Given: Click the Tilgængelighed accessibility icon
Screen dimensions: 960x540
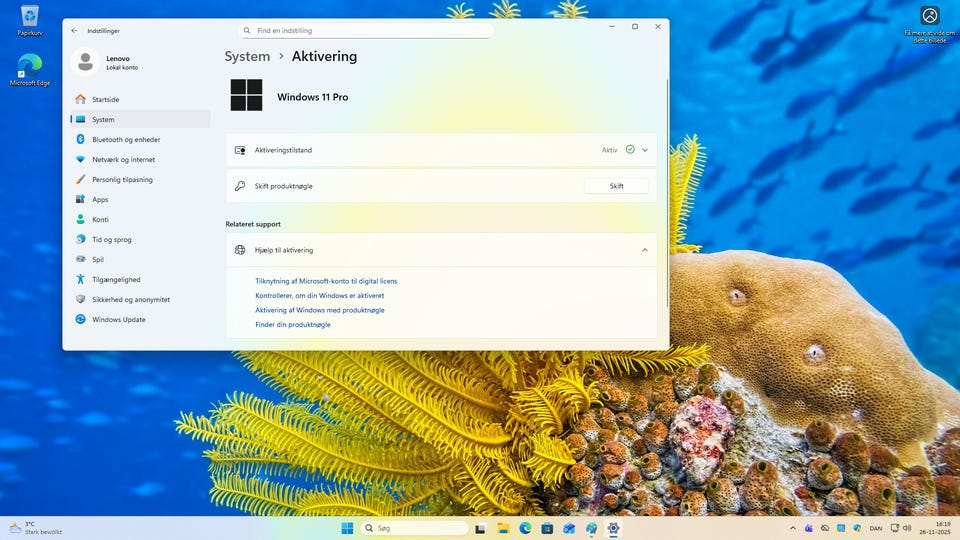Looking at the screenshot, I should click(x=81, y=280).
